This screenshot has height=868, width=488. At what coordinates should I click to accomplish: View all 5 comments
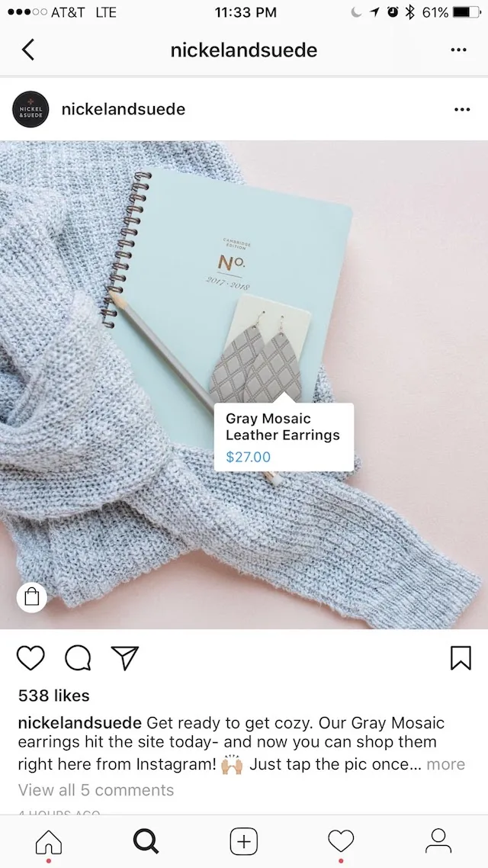click(96, 790)
